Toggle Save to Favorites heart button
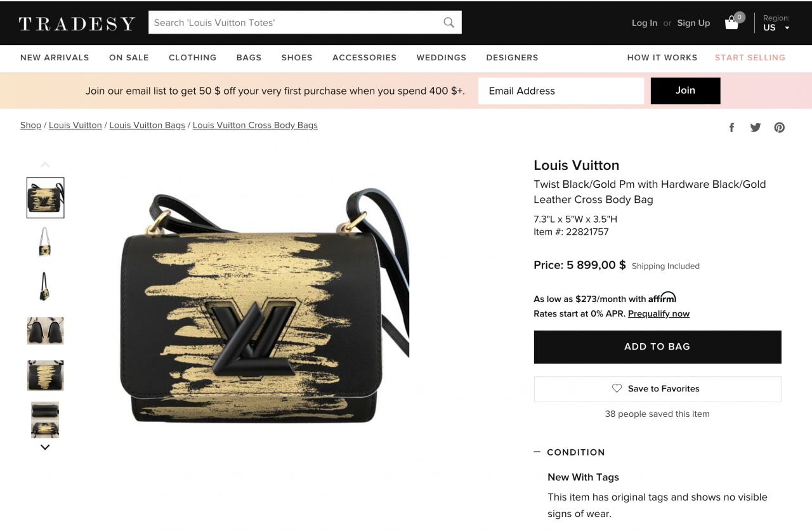812x531 pixels. (x=657, y=389)
